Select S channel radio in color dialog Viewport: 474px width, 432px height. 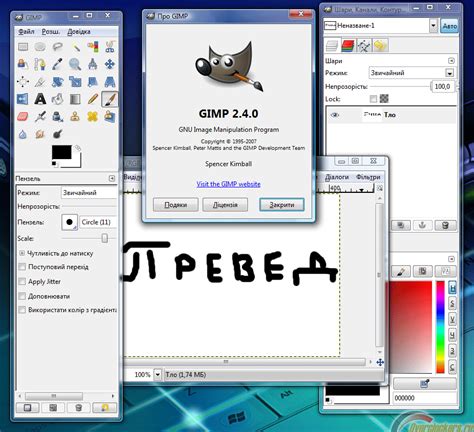tap(452, 304)
